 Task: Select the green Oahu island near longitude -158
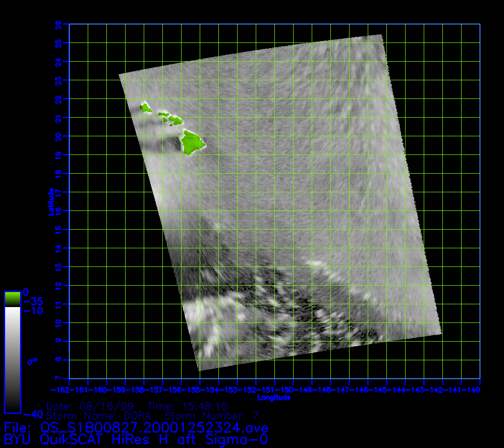[146, 108]
